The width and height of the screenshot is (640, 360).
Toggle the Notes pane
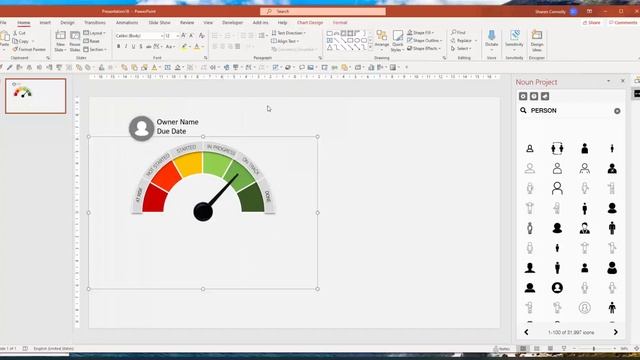point(502,349)
